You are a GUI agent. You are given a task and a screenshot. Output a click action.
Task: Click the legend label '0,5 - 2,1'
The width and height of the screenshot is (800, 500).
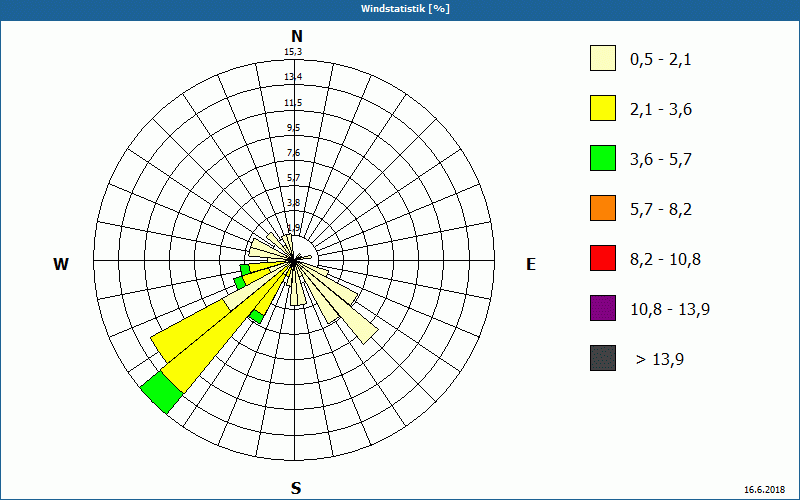(x=661, y=60)
